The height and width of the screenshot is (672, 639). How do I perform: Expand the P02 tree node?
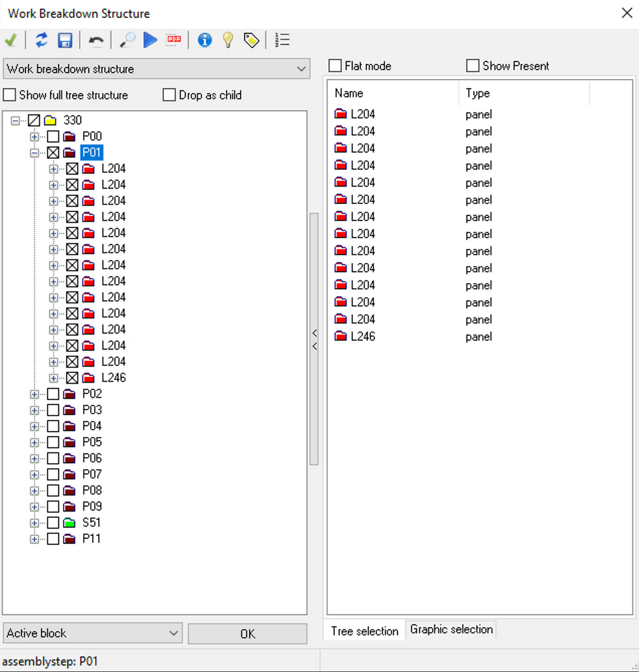[34, 394]
